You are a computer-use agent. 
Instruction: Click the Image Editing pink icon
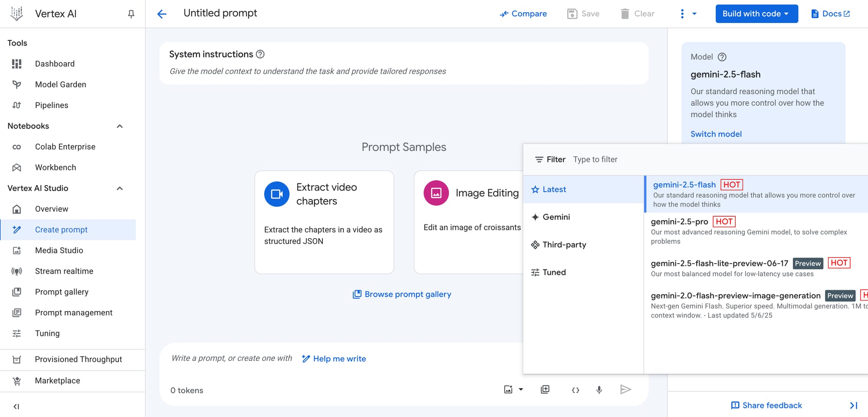pos(436,193)
